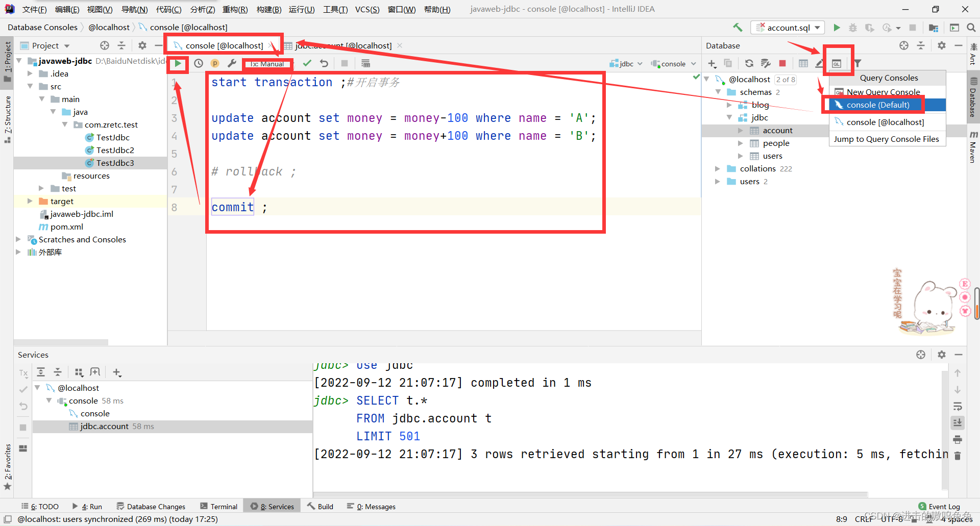Toggle the Database panel filter funnel icon

click(858, 63)
